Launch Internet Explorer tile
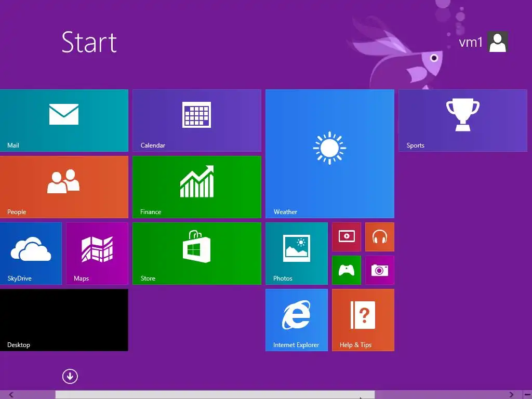Screen dimensions: 532x399 pyautogui.click(x=297, y=320)
